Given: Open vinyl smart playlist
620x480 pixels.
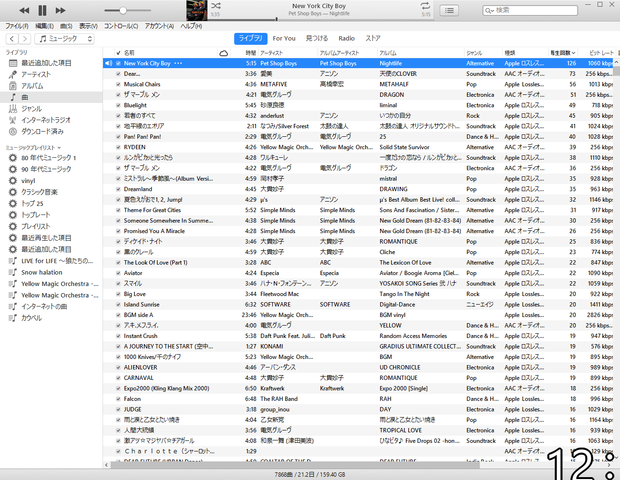Looking at the screenshot, I should pyautogui.click(x=28, y=181).
